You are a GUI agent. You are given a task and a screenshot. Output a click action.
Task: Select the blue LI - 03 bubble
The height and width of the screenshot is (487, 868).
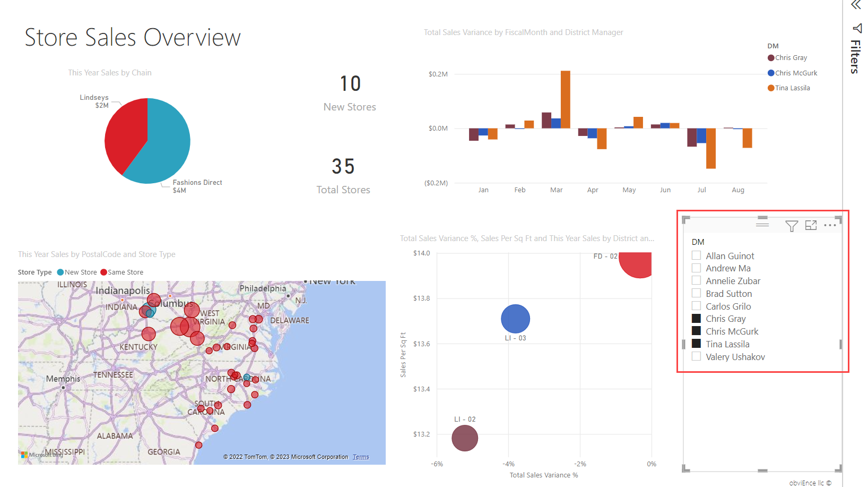pyautogui.click(x=515, y=319)
